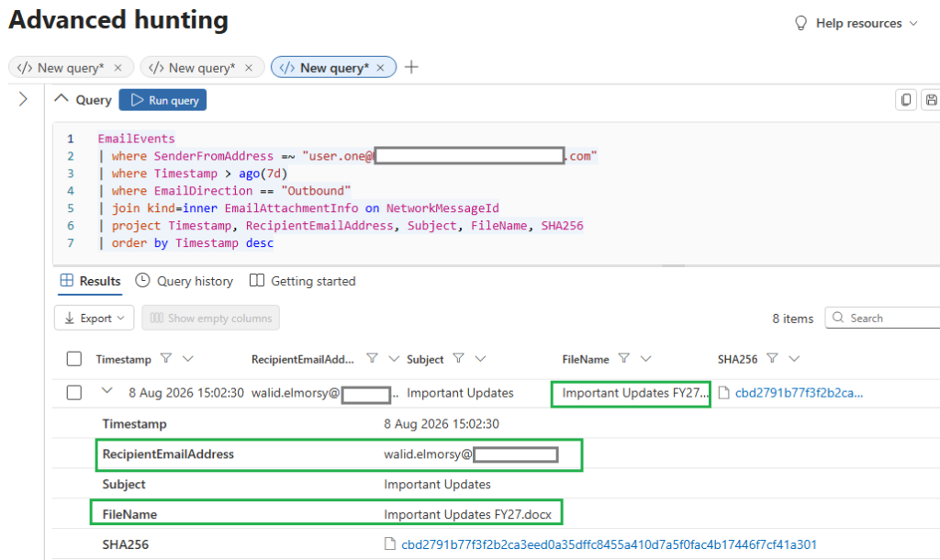This screenshot has height=560, width=940.
Task: Click the lightbulb Help resources icon
Action: 800,23
